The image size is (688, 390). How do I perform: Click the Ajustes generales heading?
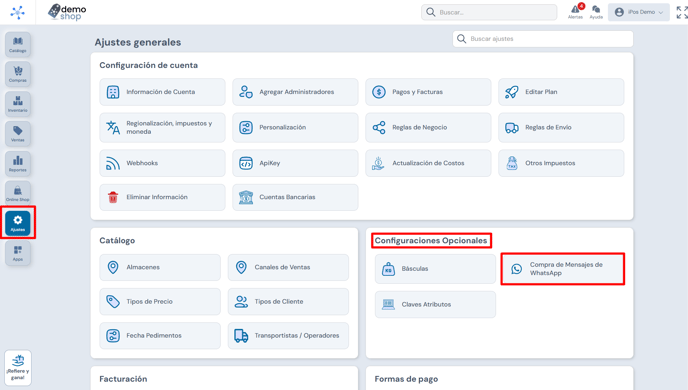pos(138,42)
